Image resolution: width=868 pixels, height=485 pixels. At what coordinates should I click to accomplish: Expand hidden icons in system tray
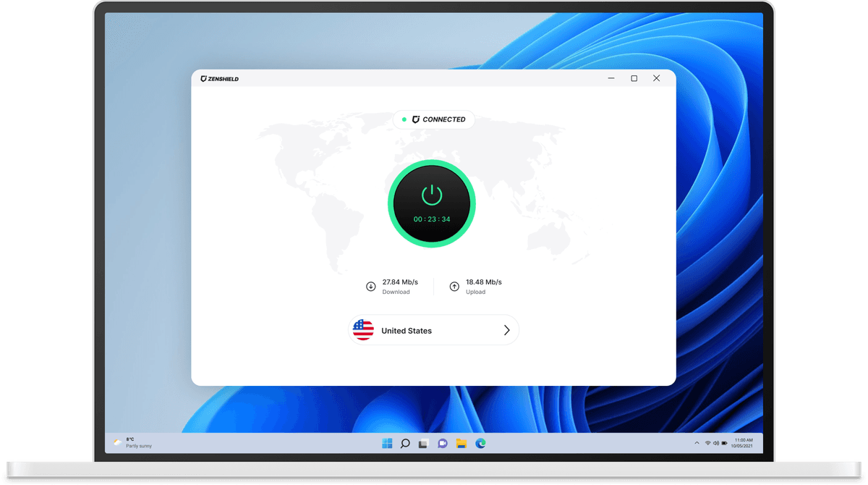pos(696,442)
